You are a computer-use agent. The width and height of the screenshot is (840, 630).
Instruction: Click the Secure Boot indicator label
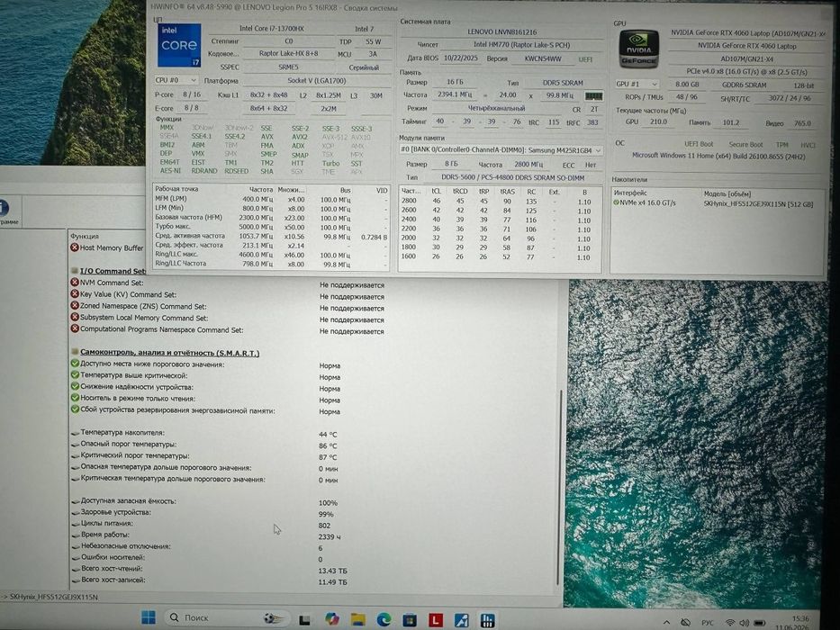click(745, 145)
